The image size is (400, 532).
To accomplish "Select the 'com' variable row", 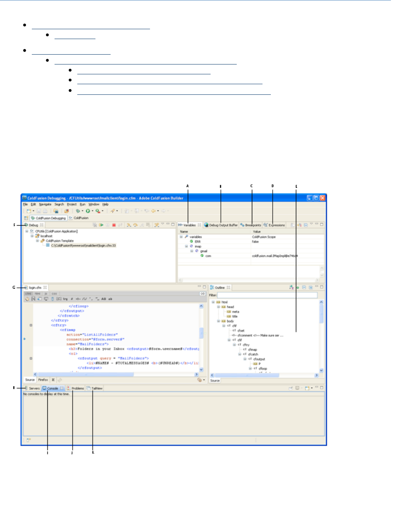I will 251,256.
